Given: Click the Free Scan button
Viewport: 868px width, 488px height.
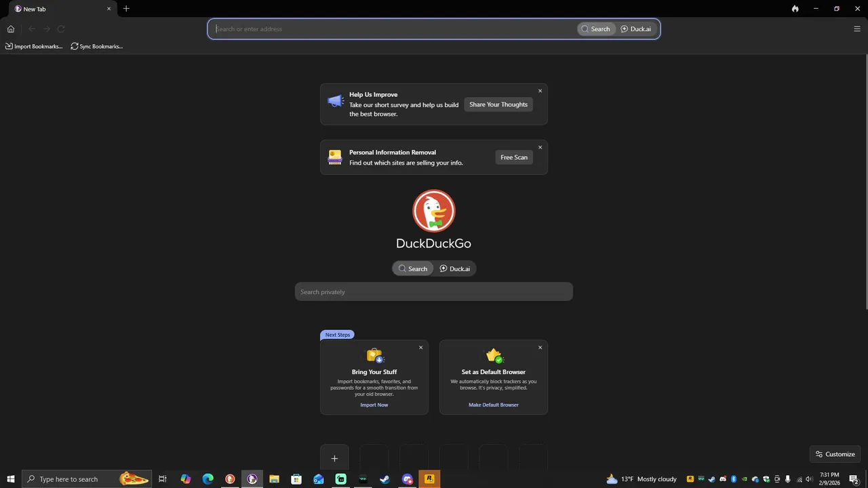Looking at the screenshot, I should click(x=514, y=157).
